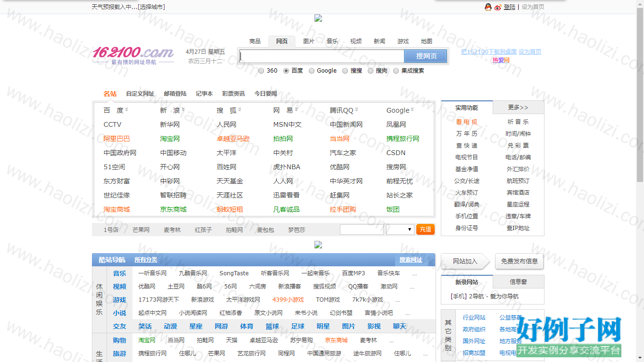Viewport: 644px width, 362px height.
Task: Open the 查IP地址 utility link
Action: click(518, 228)
